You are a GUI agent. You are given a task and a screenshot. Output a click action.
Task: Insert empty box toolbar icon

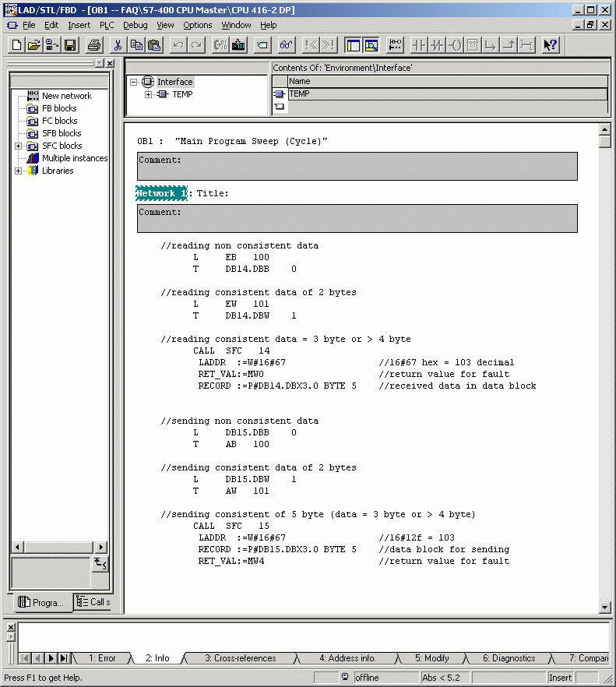click(473, 45)
